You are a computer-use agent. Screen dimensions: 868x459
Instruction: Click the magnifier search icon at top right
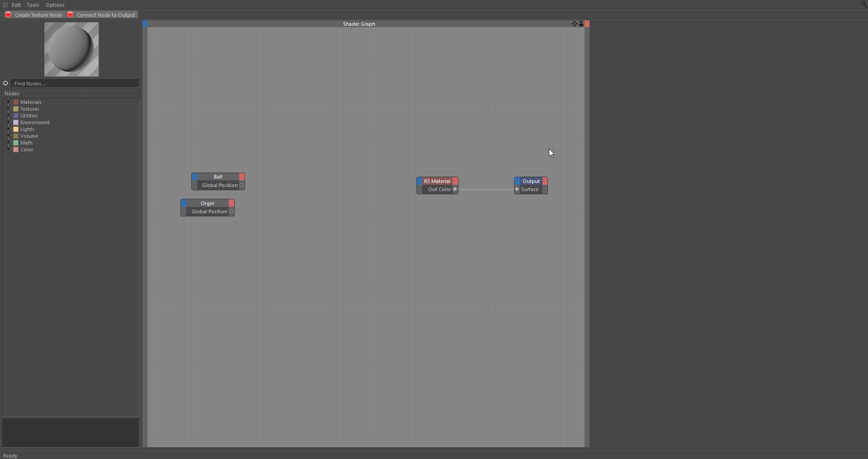pos(863,4)
